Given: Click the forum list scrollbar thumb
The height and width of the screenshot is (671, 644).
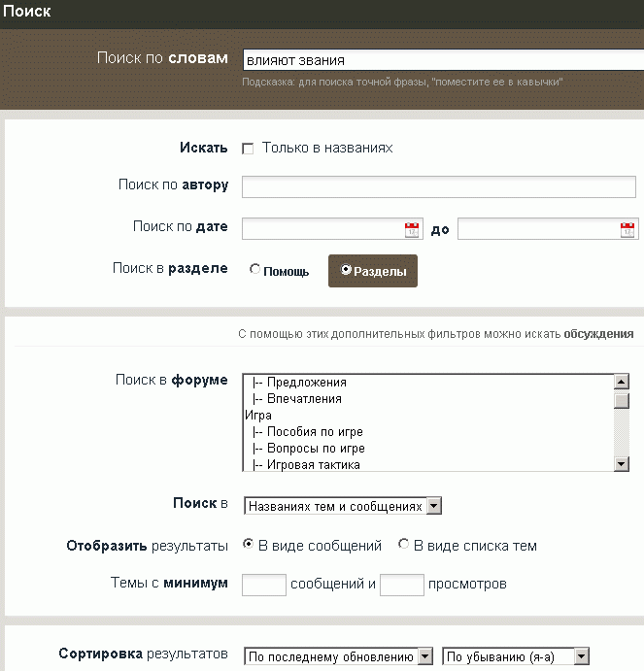Looking at the screenshot, I should [622, 400].
